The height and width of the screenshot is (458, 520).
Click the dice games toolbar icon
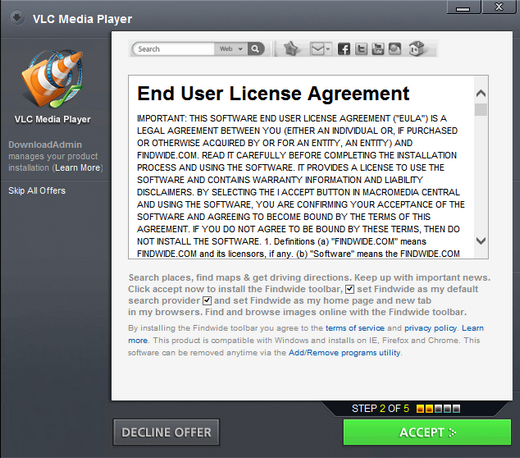[416, 49]
